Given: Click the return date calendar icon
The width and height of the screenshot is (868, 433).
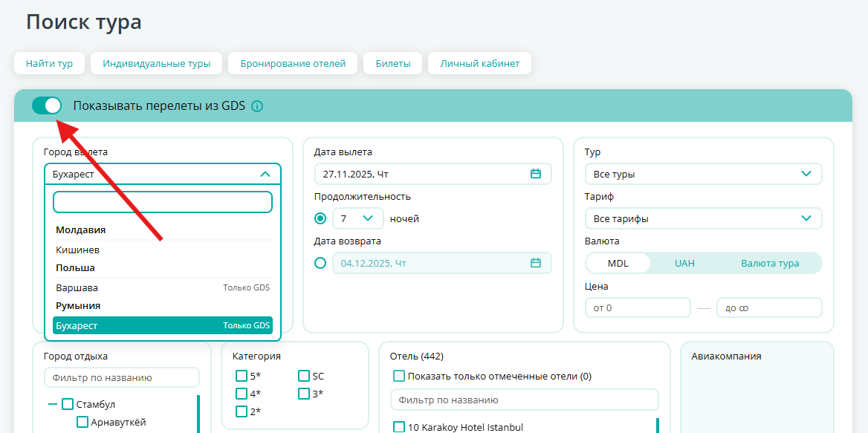Looking at the screenshot, I should click(x=535, y=263).
